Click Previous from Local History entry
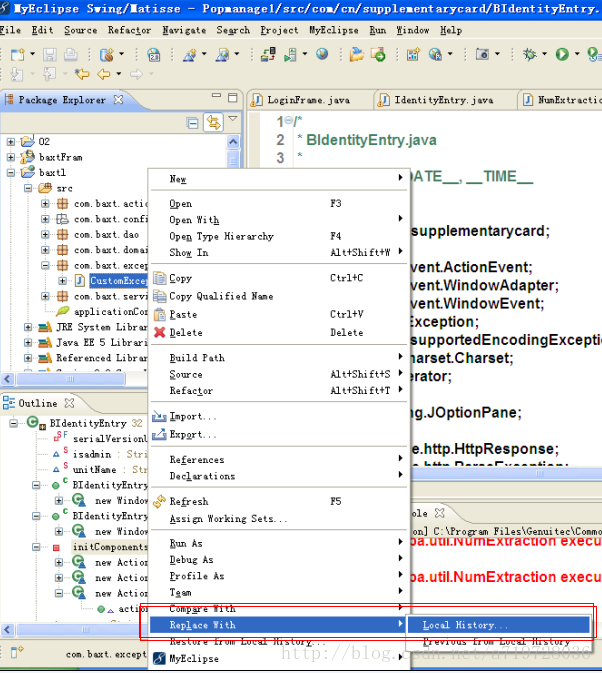 (x=499, y=642)
